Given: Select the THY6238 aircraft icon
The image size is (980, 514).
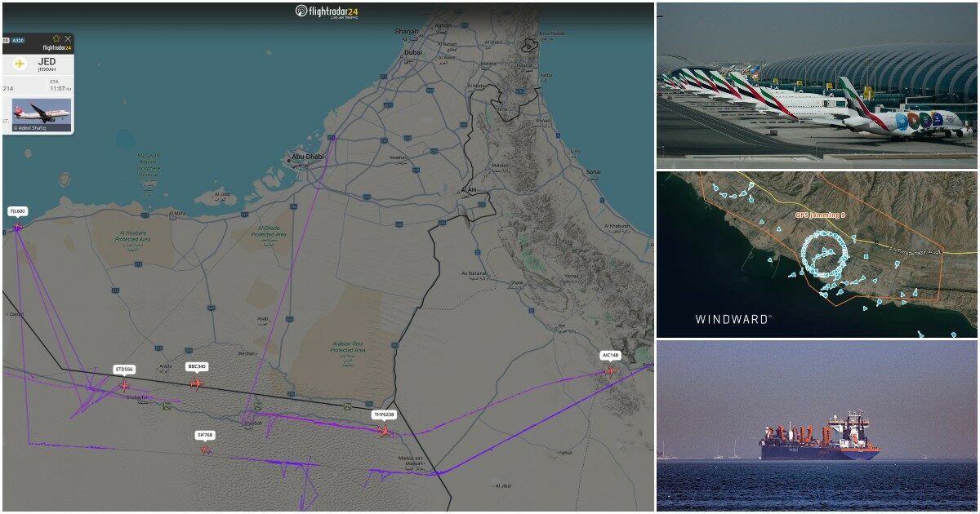Looking at the screenshot, I should tap(384, 431).
